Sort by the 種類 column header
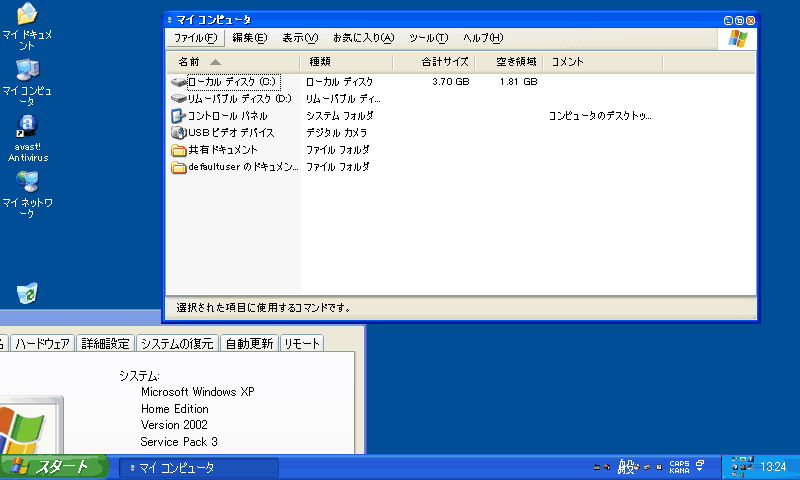Viewport: 800px width, 480px height. (x=346, y=62)
